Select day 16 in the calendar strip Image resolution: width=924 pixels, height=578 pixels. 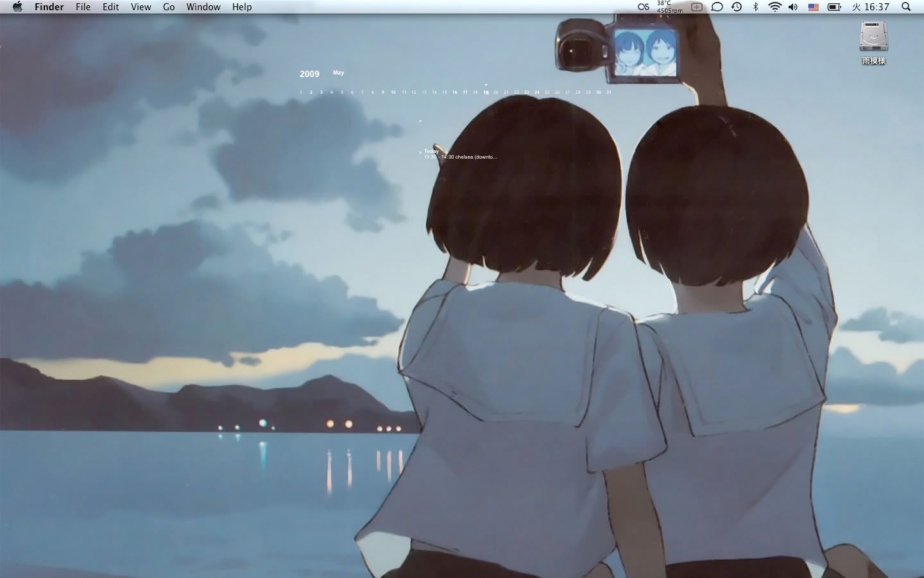pos(455,92)
